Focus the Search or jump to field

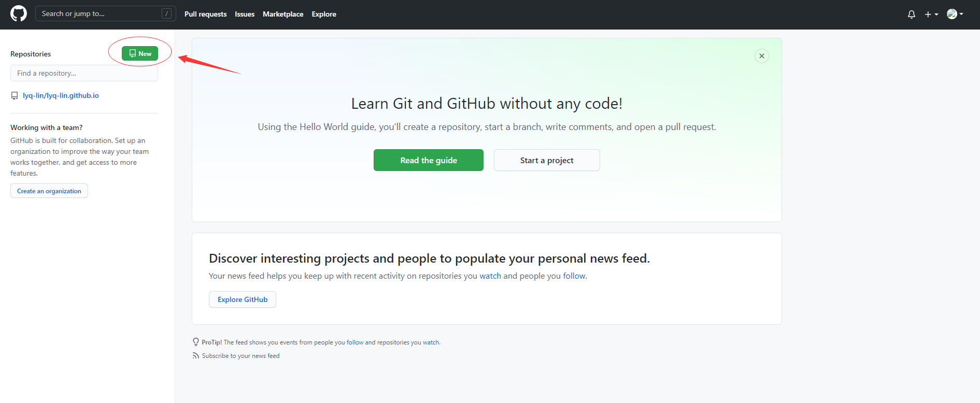pyautogui.click(x=106, y=14)
